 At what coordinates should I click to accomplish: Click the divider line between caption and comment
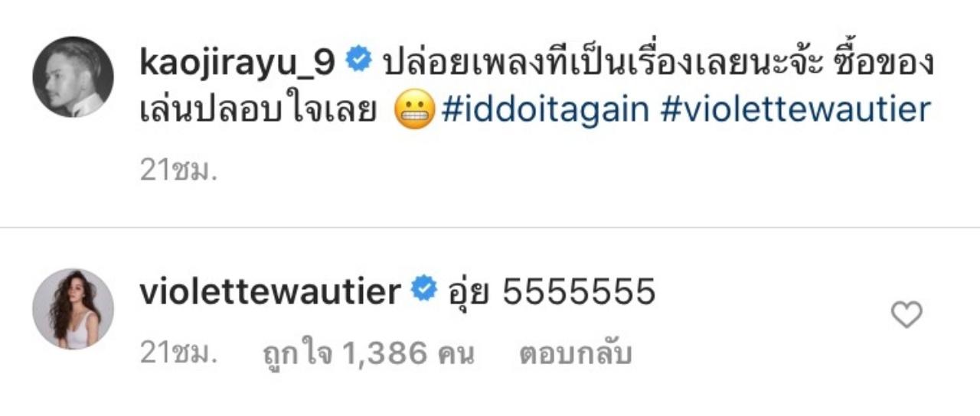click(490, 228)
